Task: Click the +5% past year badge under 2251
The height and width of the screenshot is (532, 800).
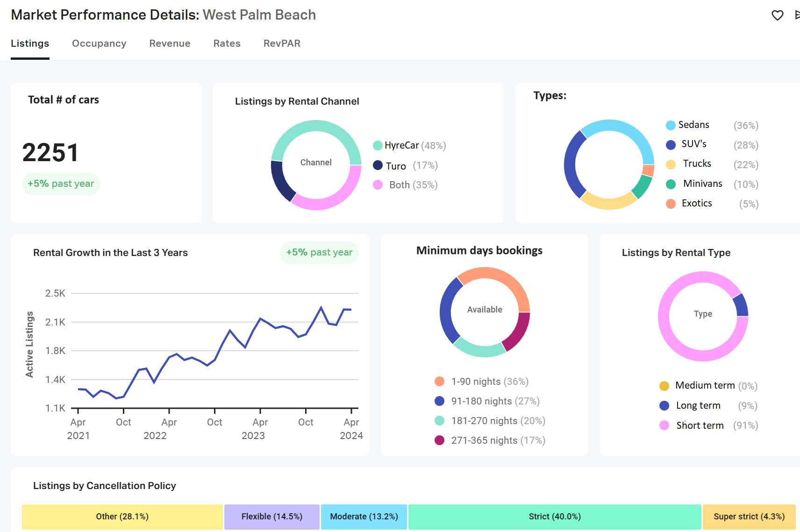Action: point(61,184)
